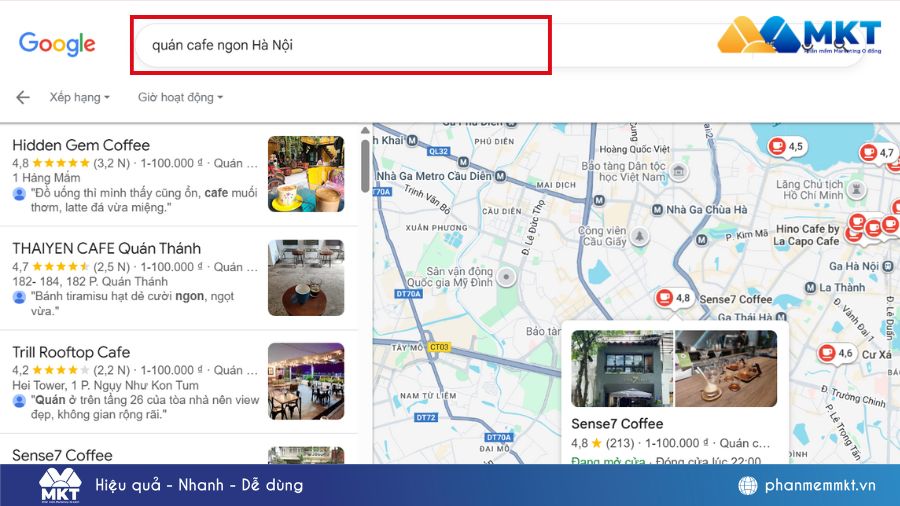Click the Hidden Gem Coffee photo thumbnail
The height and width of the screenshot is (506, 900).
(x=306, y=174)
